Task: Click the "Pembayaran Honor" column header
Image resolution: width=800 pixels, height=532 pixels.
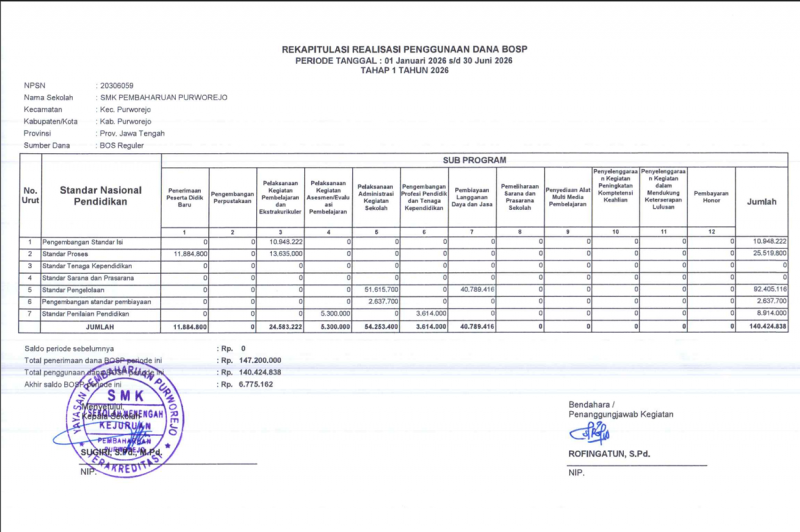Action: click(711, 197)
